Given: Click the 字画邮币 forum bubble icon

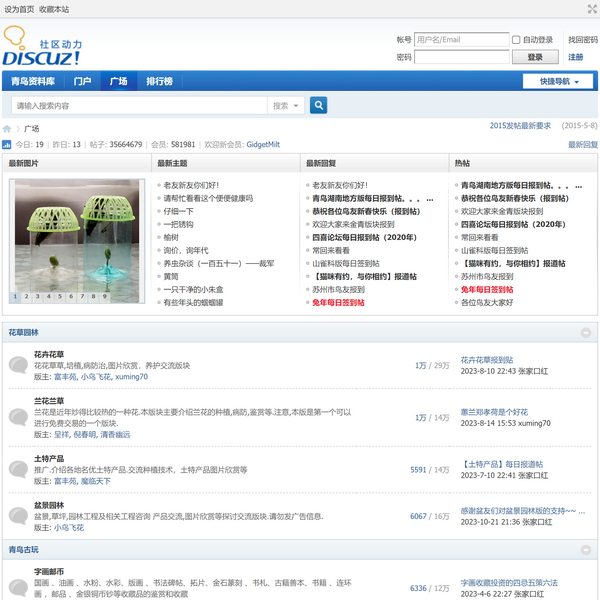Looking at the screenshot, I should (x=18, y=584).
